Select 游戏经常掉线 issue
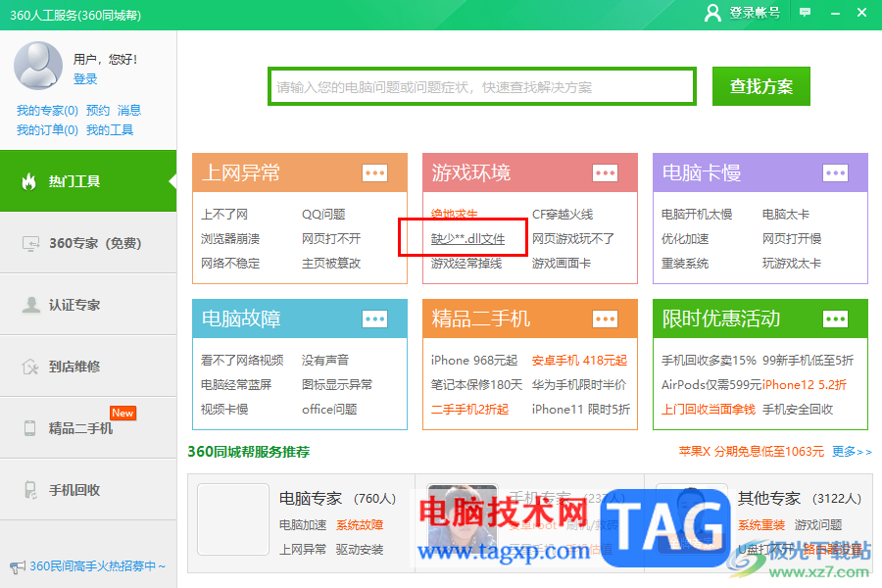Image resolution: width=882 pixels, height=588 pixels. pos(466,264)
